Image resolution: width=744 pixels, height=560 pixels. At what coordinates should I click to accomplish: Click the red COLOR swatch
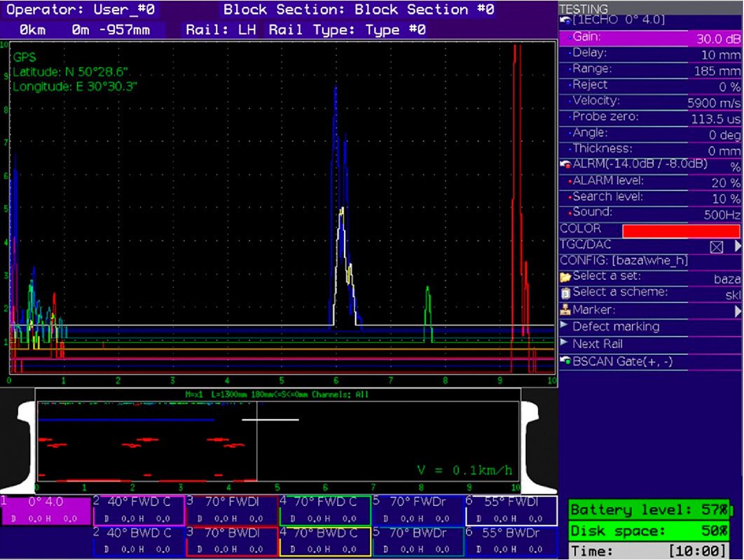[681, 231]
